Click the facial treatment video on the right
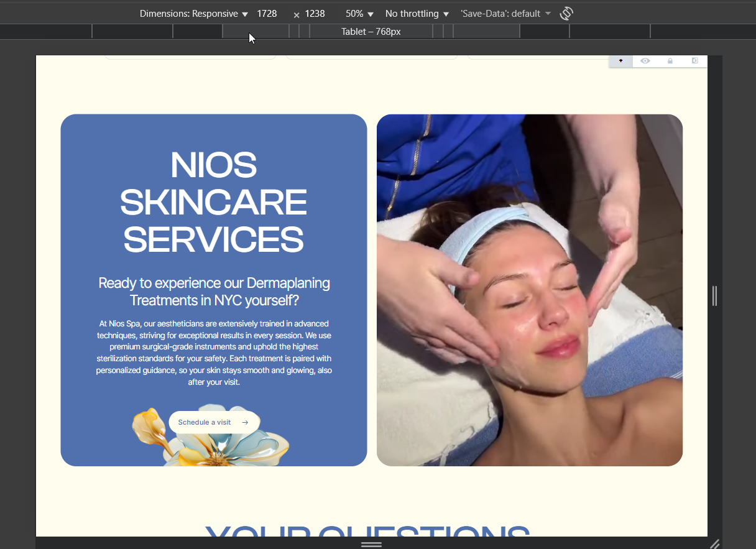The width and height of the screenshot is (756, 549). coord(530,290)
